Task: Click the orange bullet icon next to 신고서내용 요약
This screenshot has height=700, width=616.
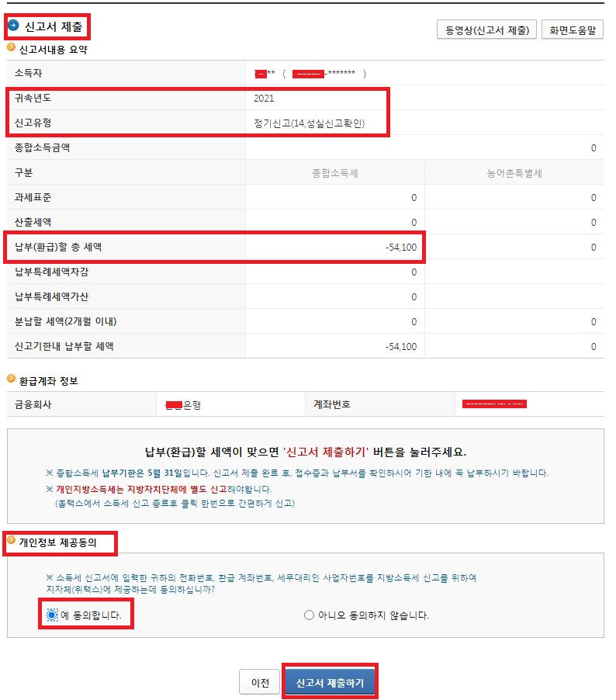Action: click(11, 48)
